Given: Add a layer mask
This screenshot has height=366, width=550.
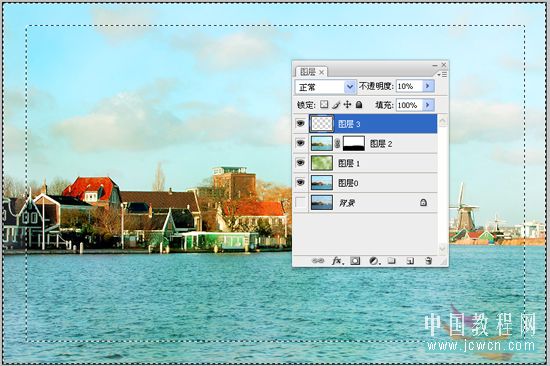Looking at the screenshot, I should 355,261.
